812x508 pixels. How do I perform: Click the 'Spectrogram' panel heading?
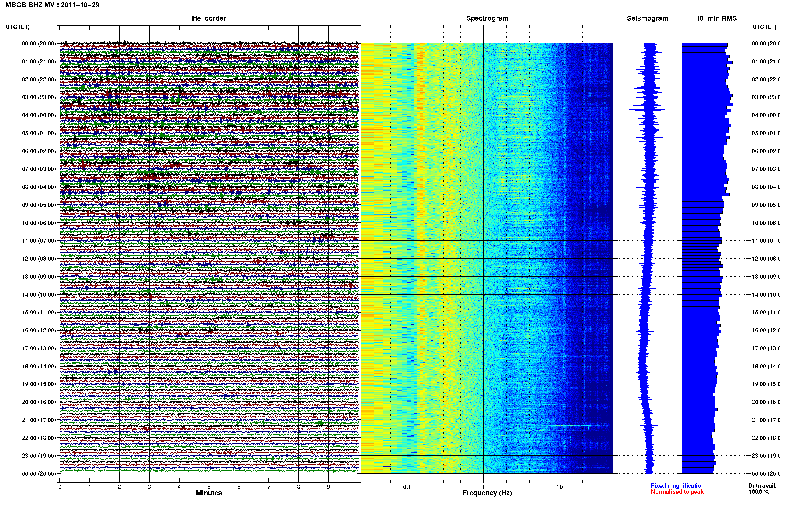point(487,18)
